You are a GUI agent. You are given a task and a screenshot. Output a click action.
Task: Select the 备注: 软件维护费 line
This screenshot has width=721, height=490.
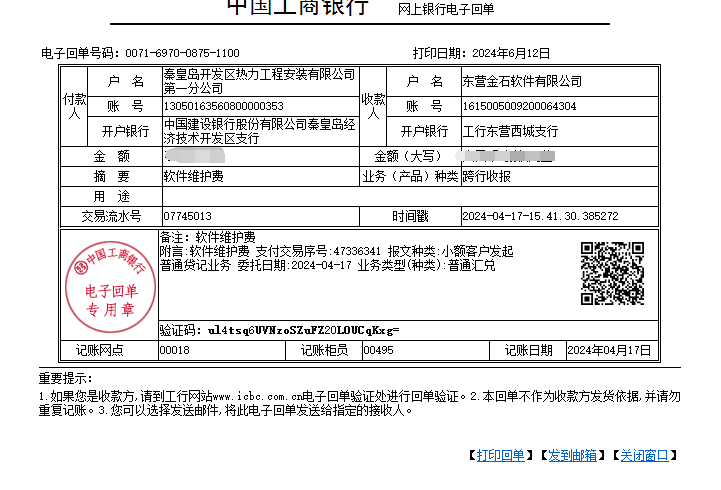(207, 237)
